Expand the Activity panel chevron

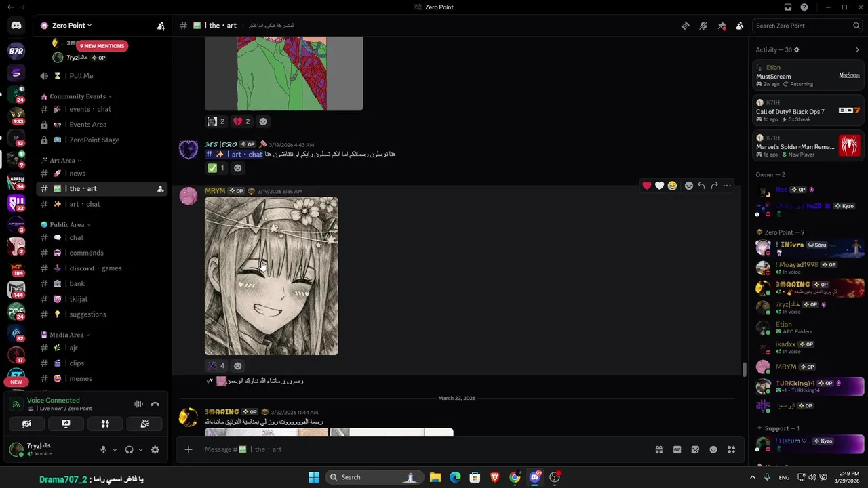click(857, 50)
